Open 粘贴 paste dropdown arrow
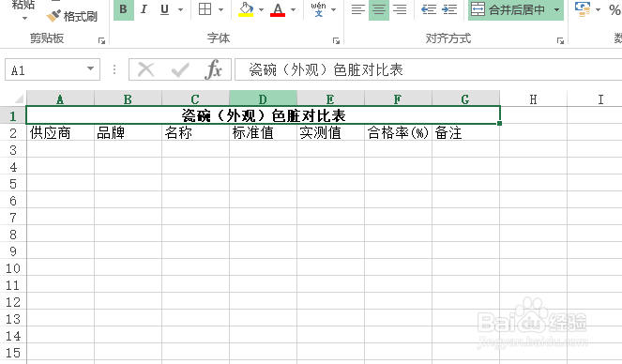Screen dimensions: 622x364 click(24, 18)
